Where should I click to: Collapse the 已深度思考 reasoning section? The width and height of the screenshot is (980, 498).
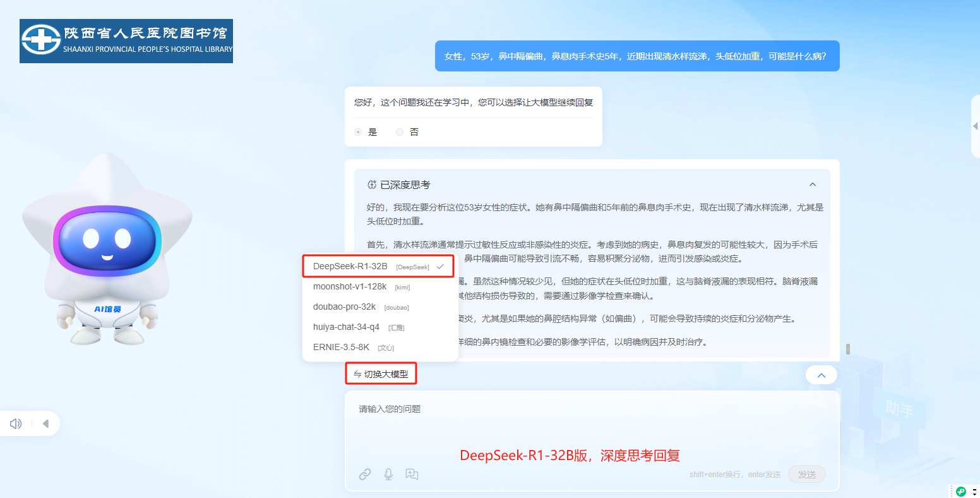point(813,185)
